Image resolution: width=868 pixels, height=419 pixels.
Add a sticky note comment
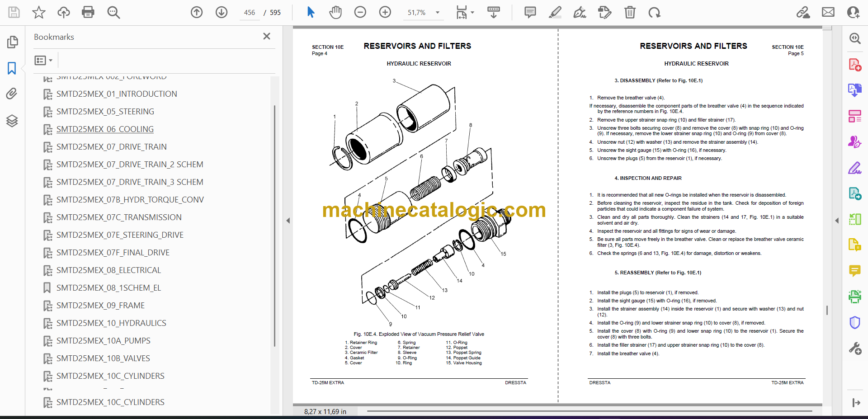[x=530, y=12]
